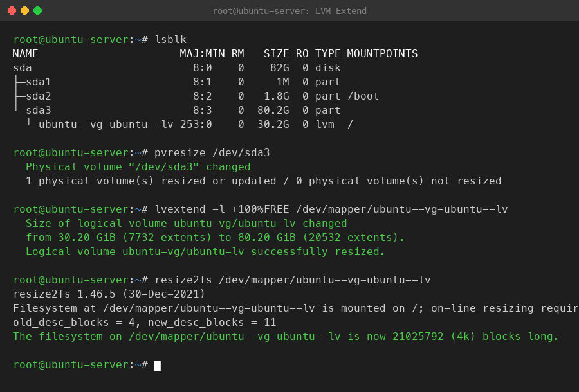
Task: Click sda3 partition name in lsblk tree
Action: (x=38, y=111)
